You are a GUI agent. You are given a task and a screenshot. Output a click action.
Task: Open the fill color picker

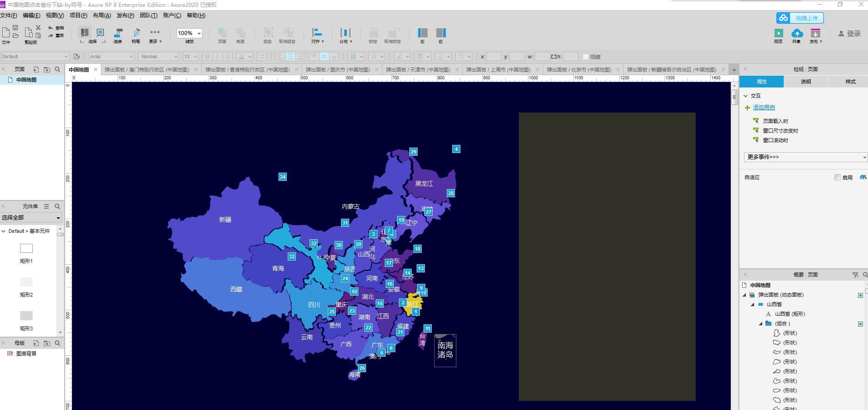click(x=356, y=56)
